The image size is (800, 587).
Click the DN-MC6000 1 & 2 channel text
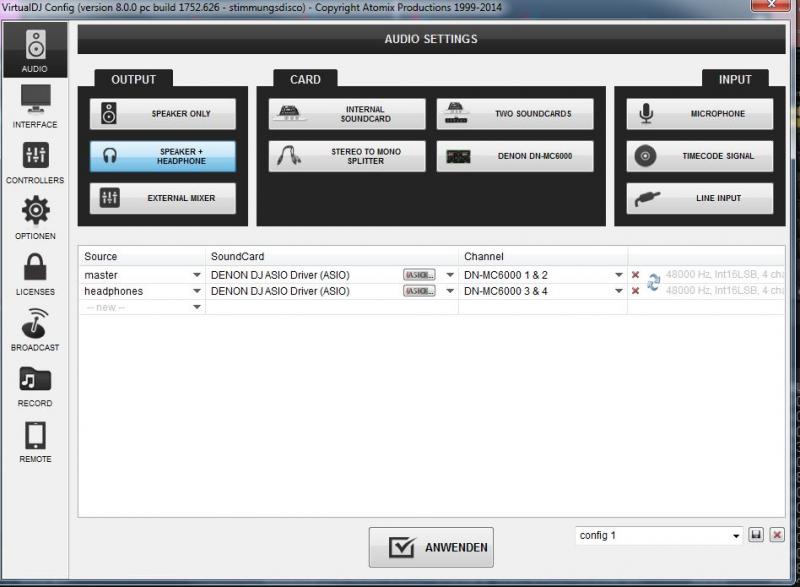pyautogui.click(x=506, y=275)
